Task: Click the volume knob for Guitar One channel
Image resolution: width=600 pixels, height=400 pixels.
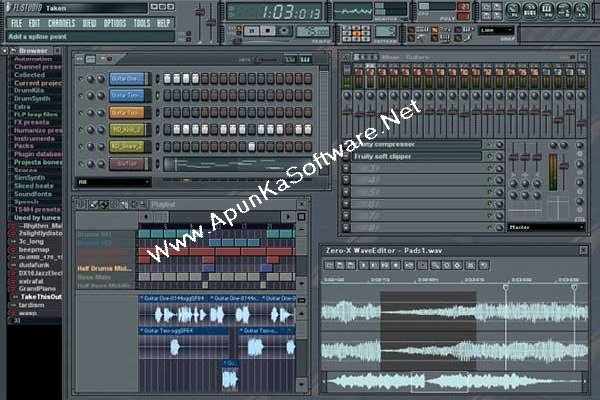Action: [101, 79]
